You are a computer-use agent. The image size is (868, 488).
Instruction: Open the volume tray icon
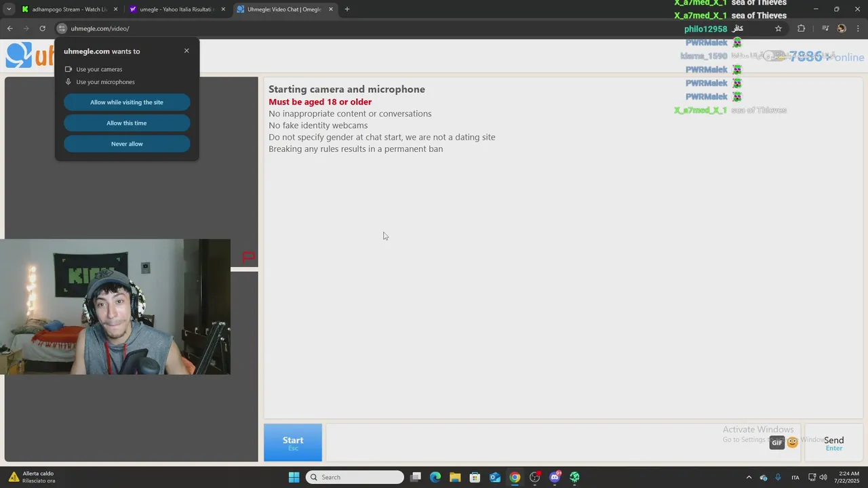[823, 477]
